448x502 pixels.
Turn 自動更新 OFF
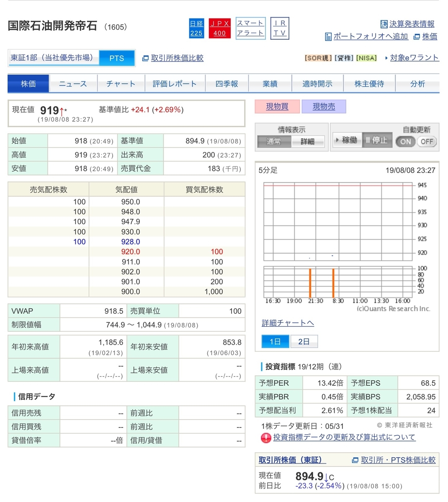(x=427, y=141)
